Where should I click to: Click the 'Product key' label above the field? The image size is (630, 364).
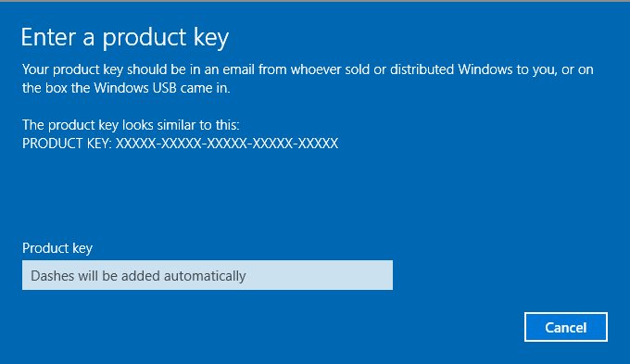[57, 248]
